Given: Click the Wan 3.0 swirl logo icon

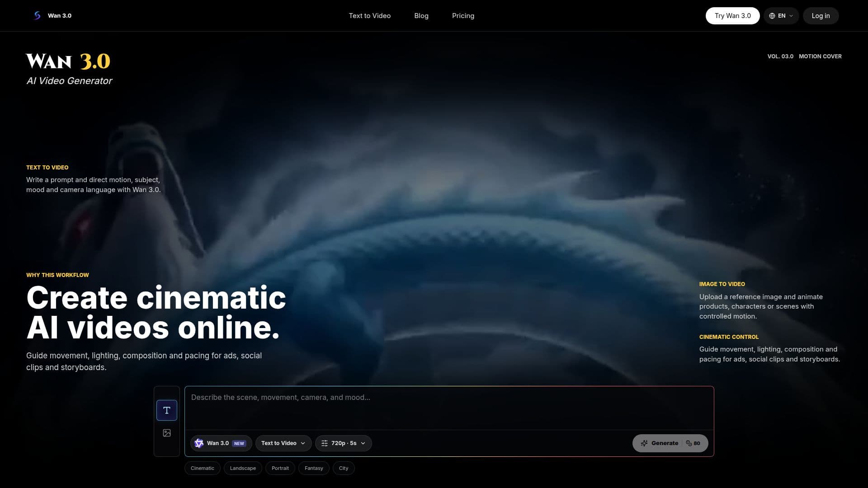Looking at the screenshot, I should click(x=37, y=15).
